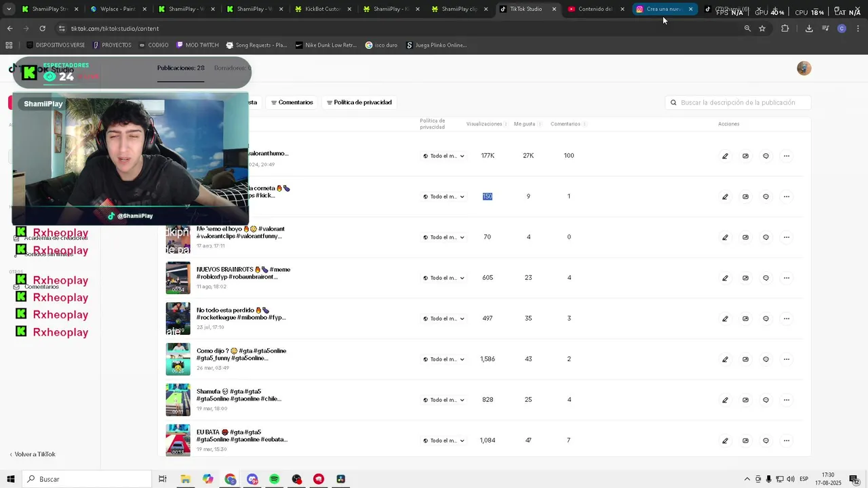The height and width of the screenshot is (488, 868).
Task: Open more options for Shamufa post
Action: (787, 400)
